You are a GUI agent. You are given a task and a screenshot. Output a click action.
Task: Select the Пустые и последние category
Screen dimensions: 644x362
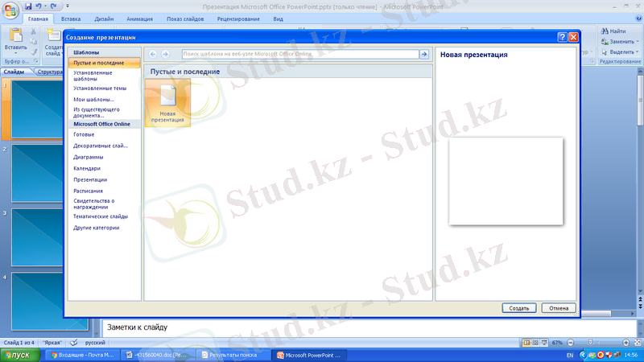[x=105, y=63]
